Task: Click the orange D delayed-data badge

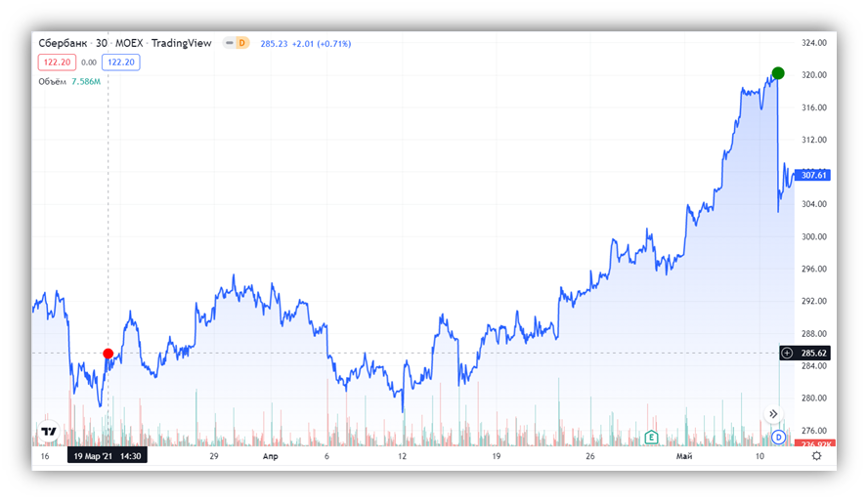Action: click(x=241, y=43)
